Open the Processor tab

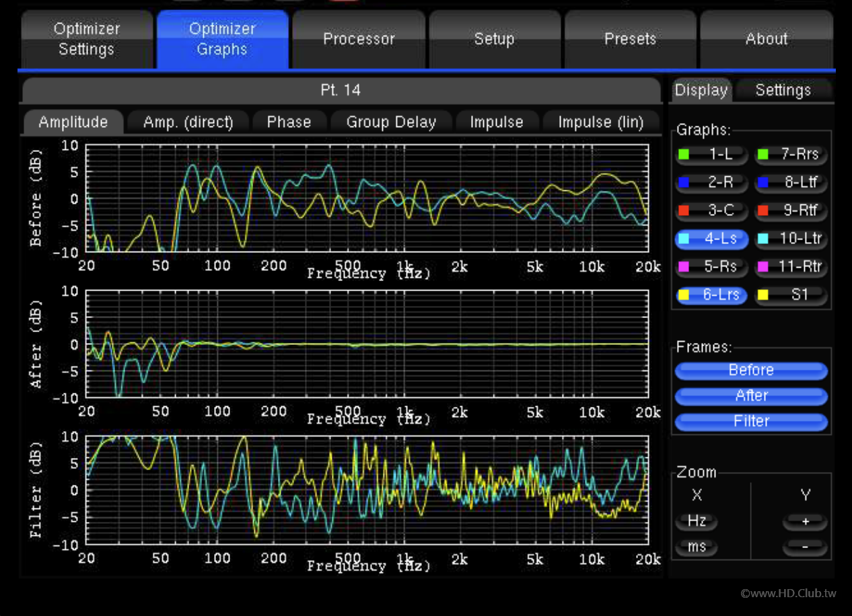click(359, 40)
